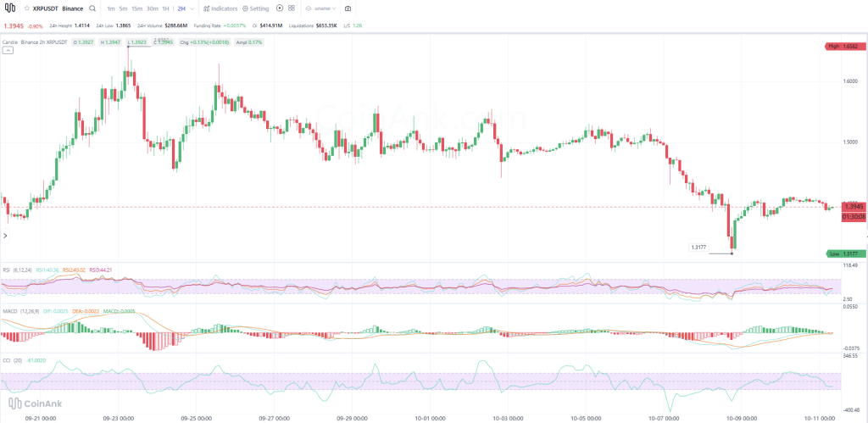Click the Low 1.3177 price tag
This screenshot has height=423, width=868.
point(845,253)
